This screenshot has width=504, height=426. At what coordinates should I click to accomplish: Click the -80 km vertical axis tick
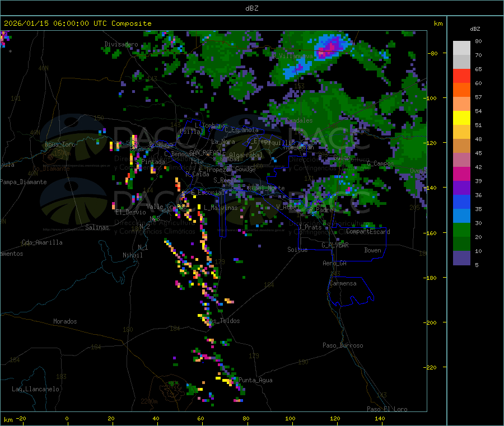coord(433,53)
